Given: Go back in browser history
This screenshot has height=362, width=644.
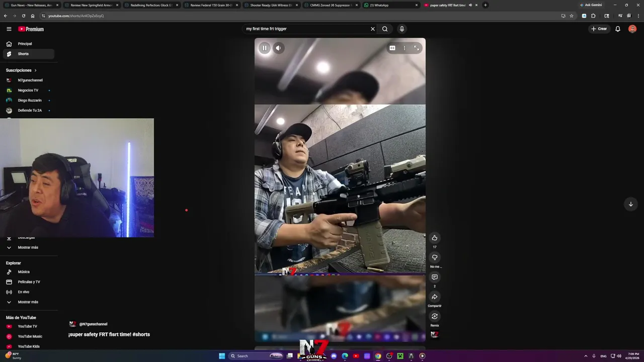Looking at the screenshot, I should (6, 16).
